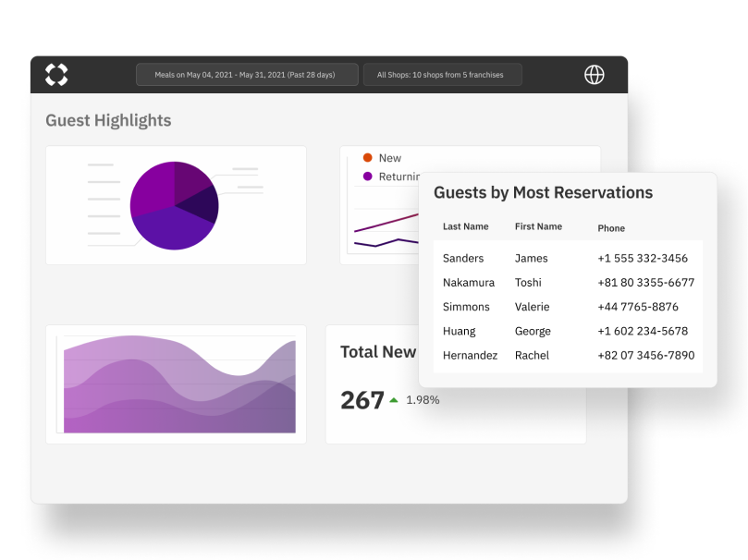Screen dimensions: 748x560
Task: Sort by the Phone column header
Action: (x=612, y=228)
